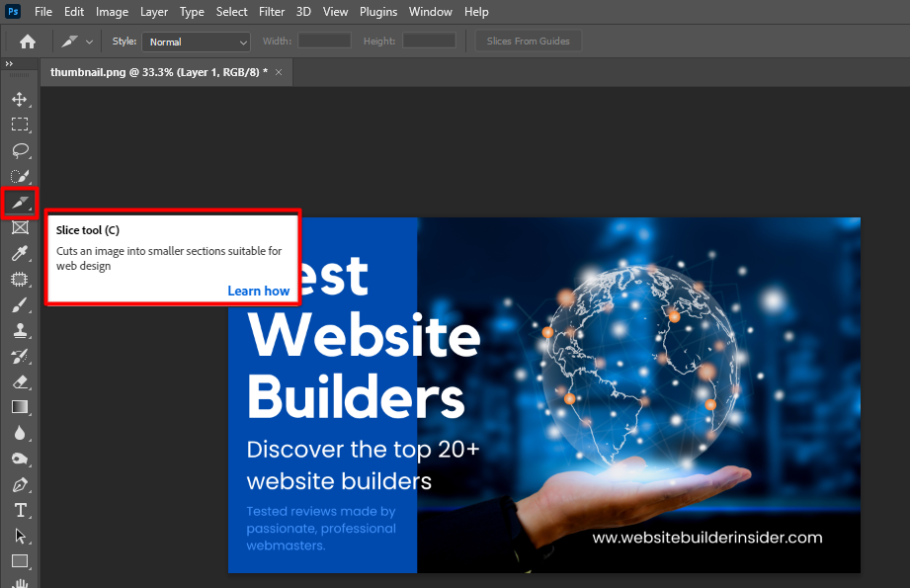Screen dimensions: 910x588
Task: Choose the Gradient tool
Action: [20, 407]
